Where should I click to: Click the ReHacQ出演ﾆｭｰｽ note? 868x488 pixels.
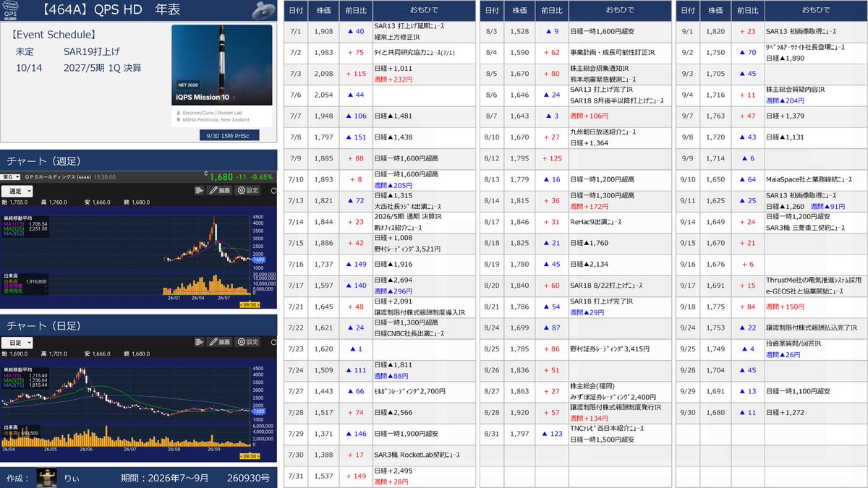595,221
